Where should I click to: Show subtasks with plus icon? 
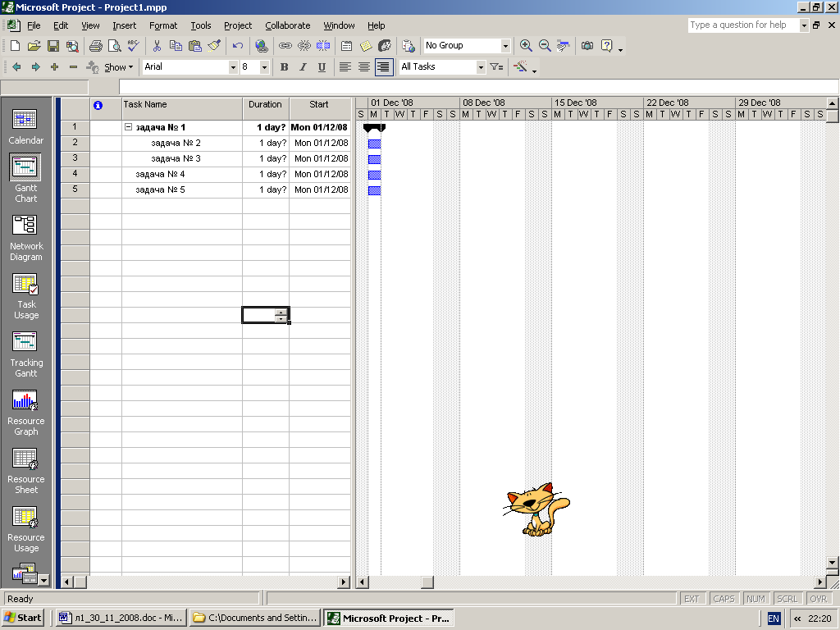[x=54, y=67]
